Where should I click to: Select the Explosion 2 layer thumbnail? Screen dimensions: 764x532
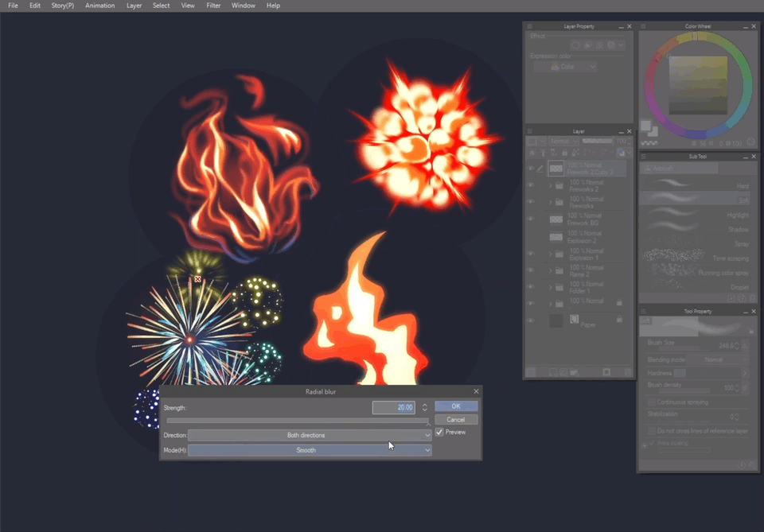[x=556, y=237]
